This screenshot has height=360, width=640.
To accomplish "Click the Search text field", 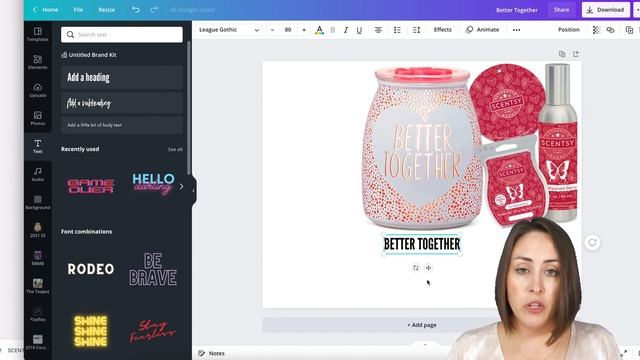I will tap(122, 35).
